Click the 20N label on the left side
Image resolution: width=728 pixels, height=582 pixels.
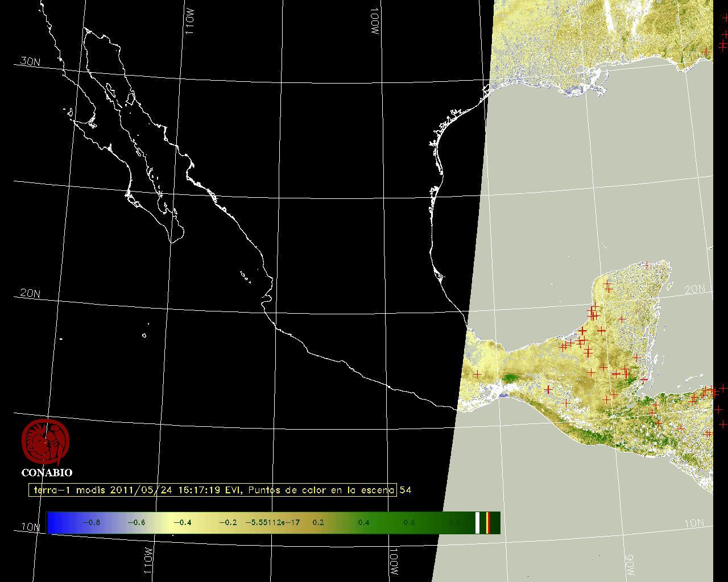(x=30, y=293)
